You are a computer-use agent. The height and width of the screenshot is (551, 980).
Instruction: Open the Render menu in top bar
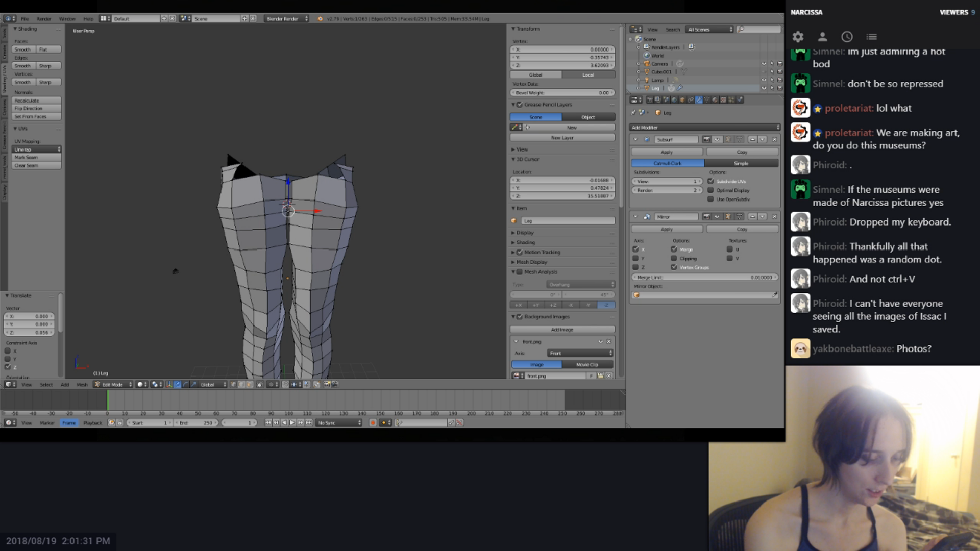[x=44, y=19]
